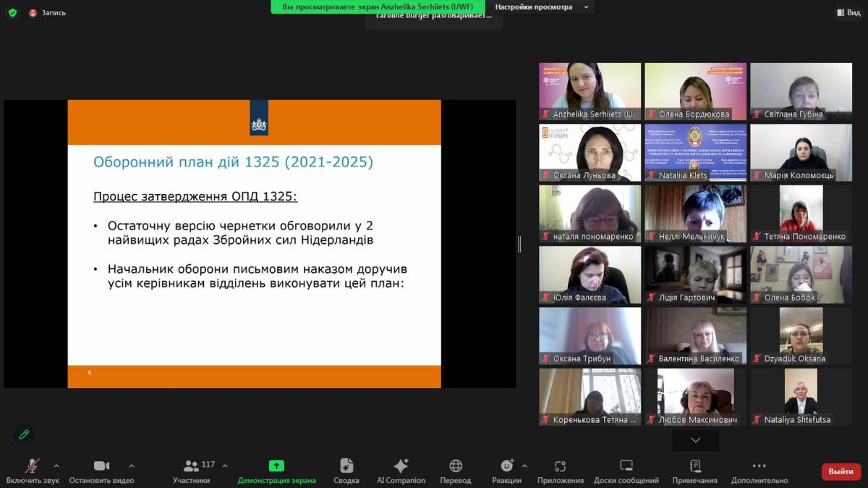The height and width of the screenshot is (488, 868).
Task: Stop video with the camera icon
Action: click(x=101, y=466)
